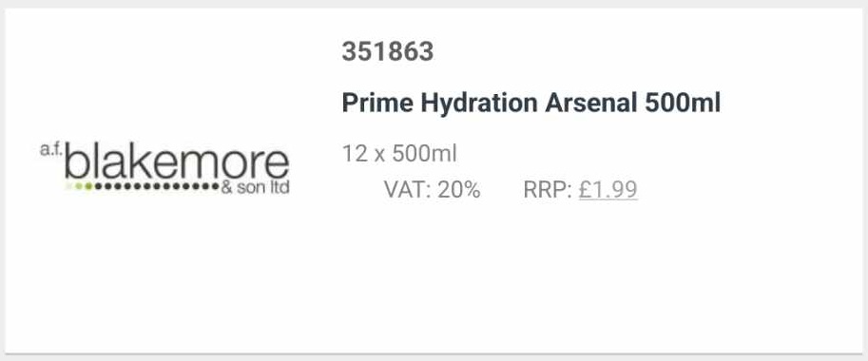Click the A.F. Blakemore supplier logo
The image size is (868, 361).
164,168
